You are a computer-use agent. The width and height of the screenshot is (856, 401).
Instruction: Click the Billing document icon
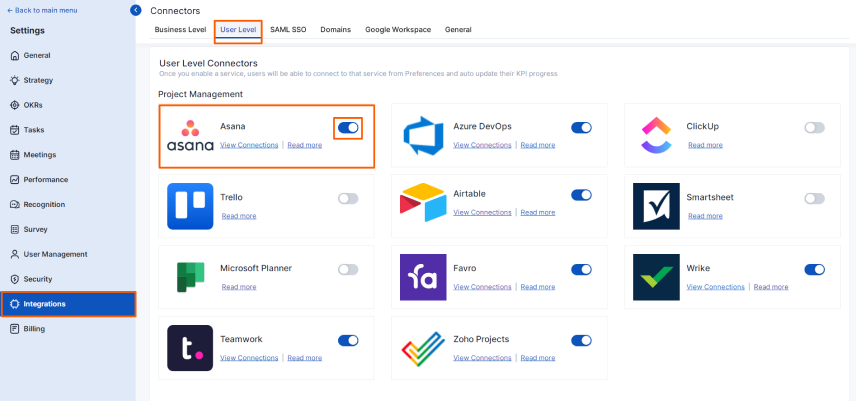15,329
